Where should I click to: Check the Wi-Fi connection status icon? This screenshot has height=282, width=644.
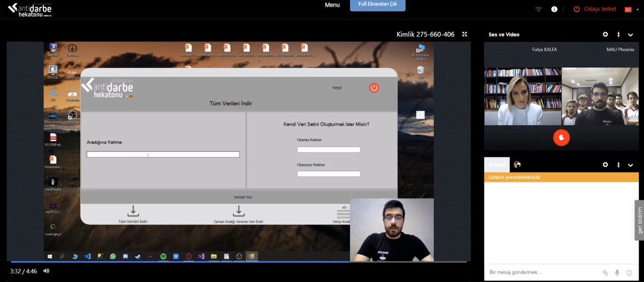click(538, 9)
